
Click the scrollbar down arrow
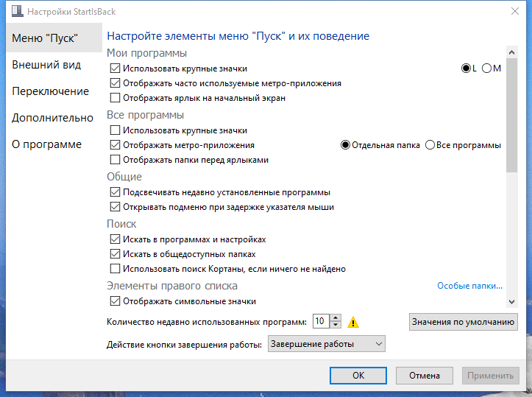click(511, 301)
